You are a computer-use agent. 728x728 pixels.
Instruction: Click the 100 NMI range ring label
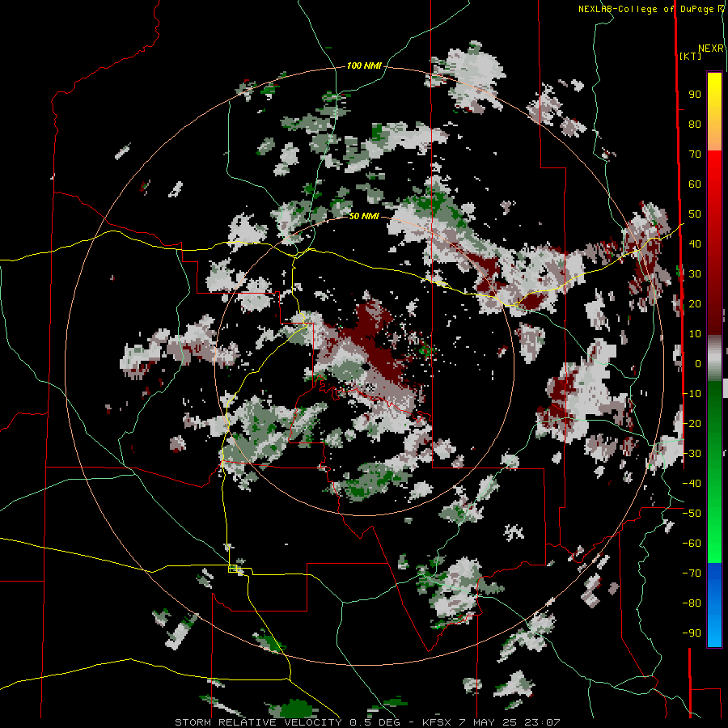click(x=364, y=66)
